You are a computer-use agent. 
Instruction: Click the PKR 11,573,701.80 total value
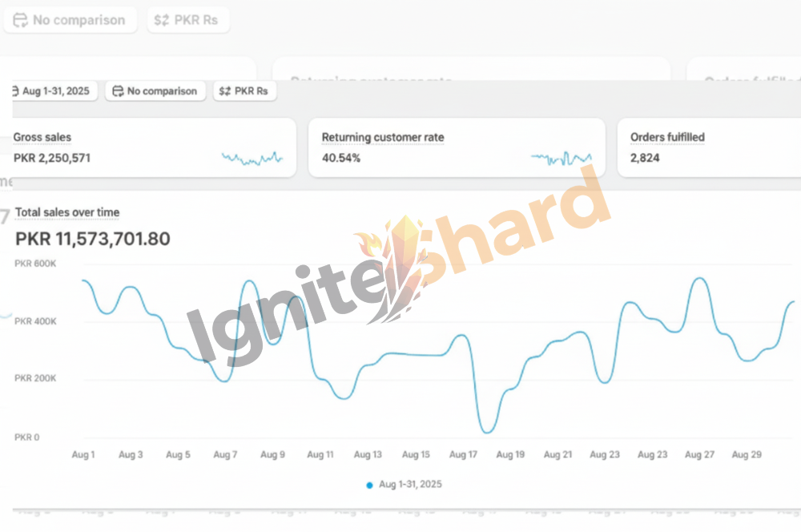pos(92,239)
